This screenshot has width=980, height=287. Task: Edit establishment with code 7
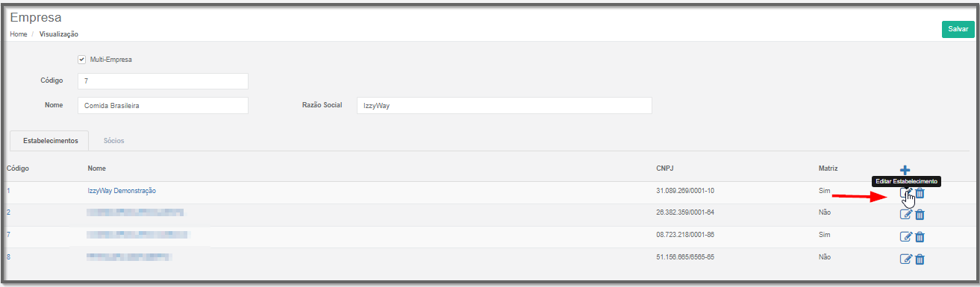906,237
